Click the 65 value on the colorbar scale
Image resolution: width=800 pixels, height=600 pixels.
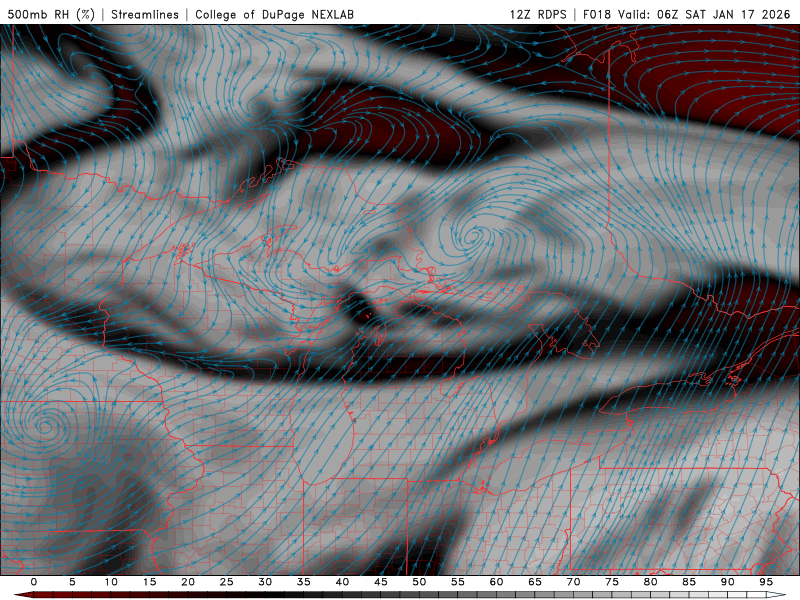coord(535,582)
